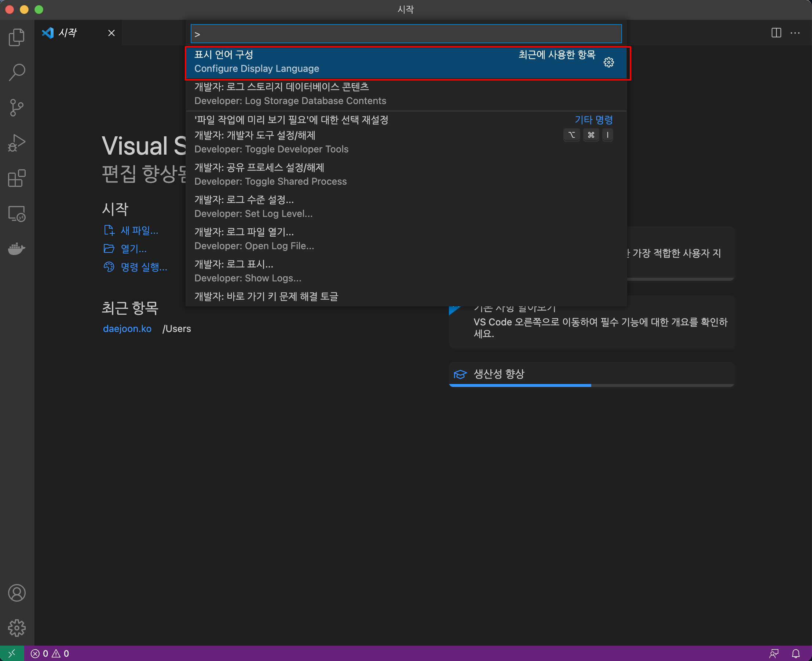Select the Search icon
812x661 pixels.
tap(17, 71)
